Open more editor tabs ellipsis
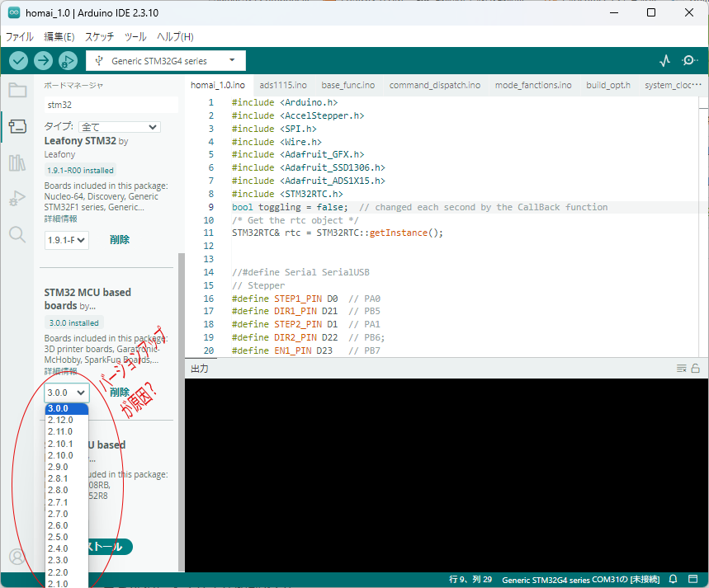709x588 pixels. point(697,85)
